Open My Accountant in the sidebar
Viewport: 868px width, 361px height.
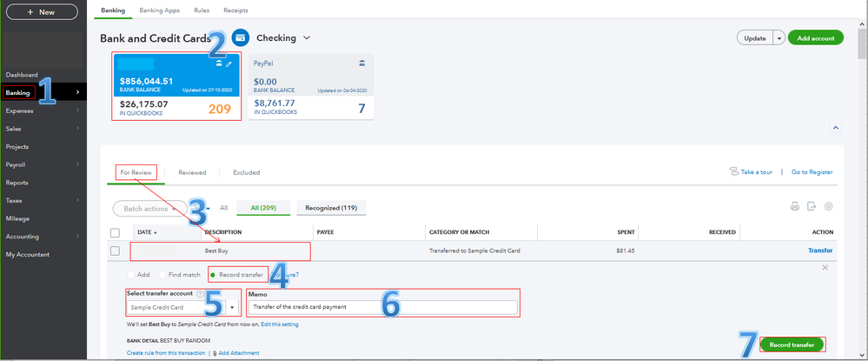[28, 255]
